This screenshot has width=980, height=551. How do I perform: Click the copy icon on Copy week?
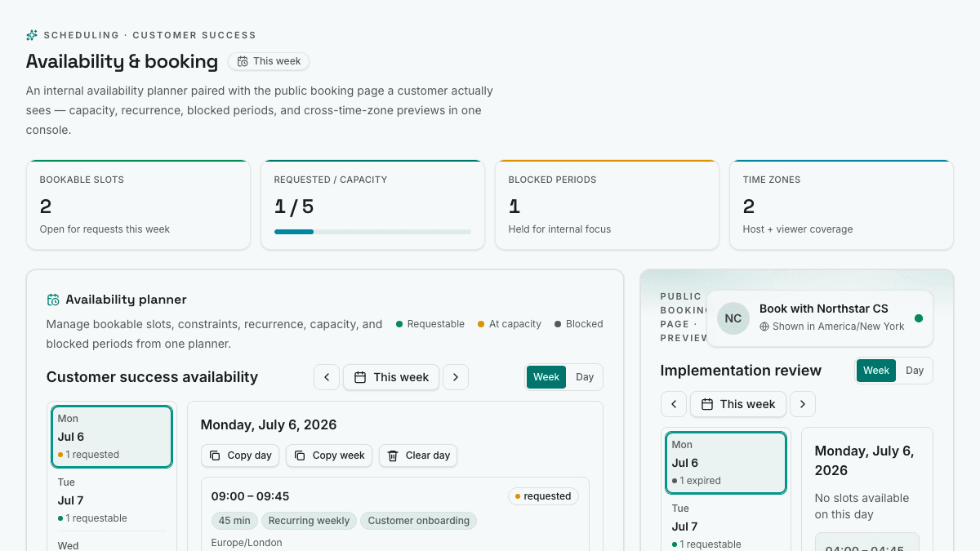[x=300, y=455]
